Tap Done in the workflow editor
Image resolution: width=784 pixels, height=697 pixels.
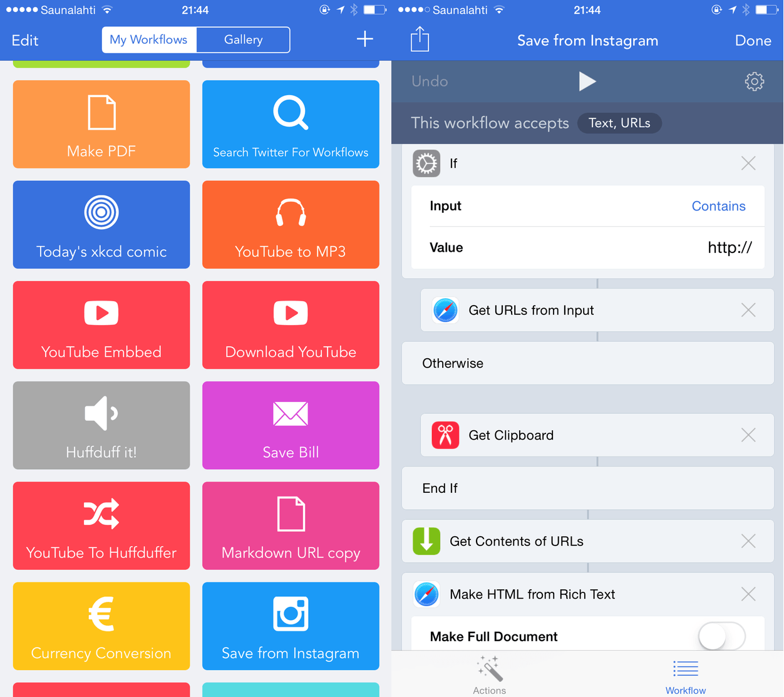(753, 41)
